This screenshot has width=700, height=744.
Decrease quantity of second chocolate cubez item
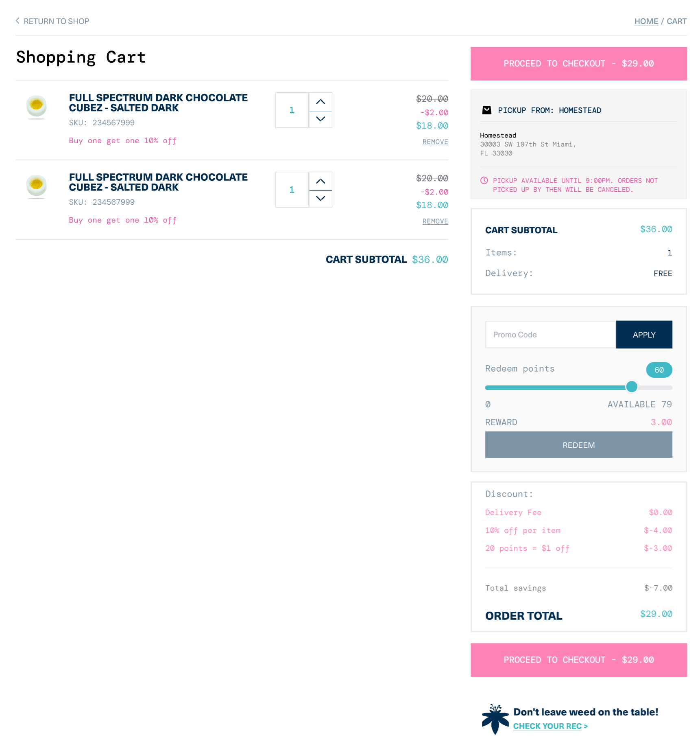tap(321, 199)
